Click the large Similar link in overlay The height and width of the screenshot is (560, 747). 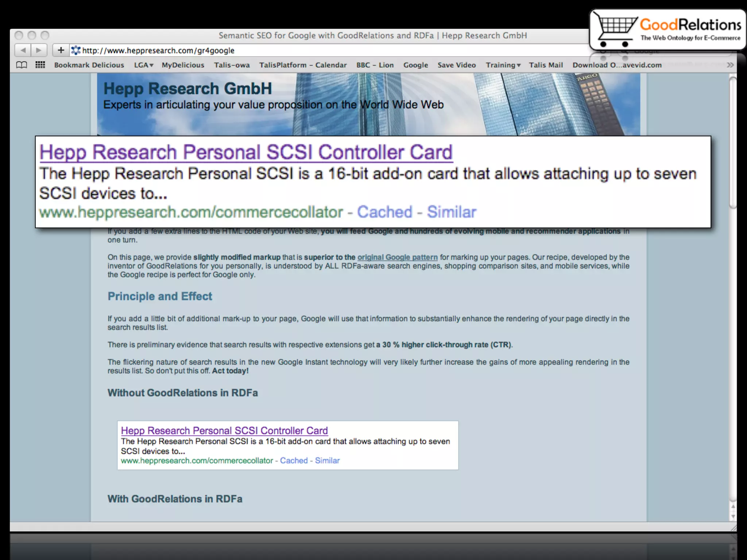tap(452, 212)
